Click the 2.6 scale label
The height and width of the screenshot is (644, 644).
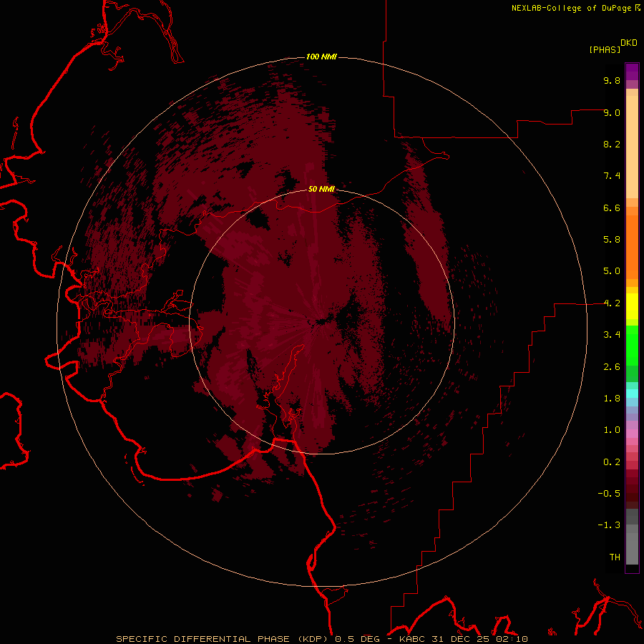point(612,367)
